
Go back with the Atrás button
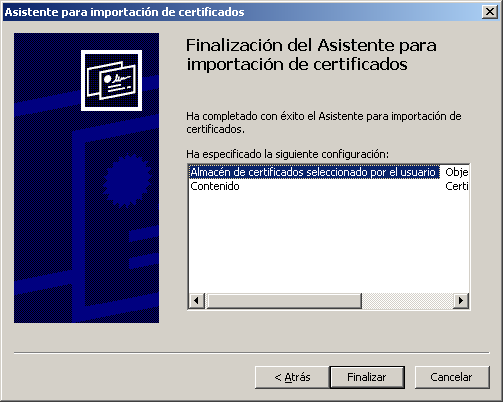(x=292, y=377)
